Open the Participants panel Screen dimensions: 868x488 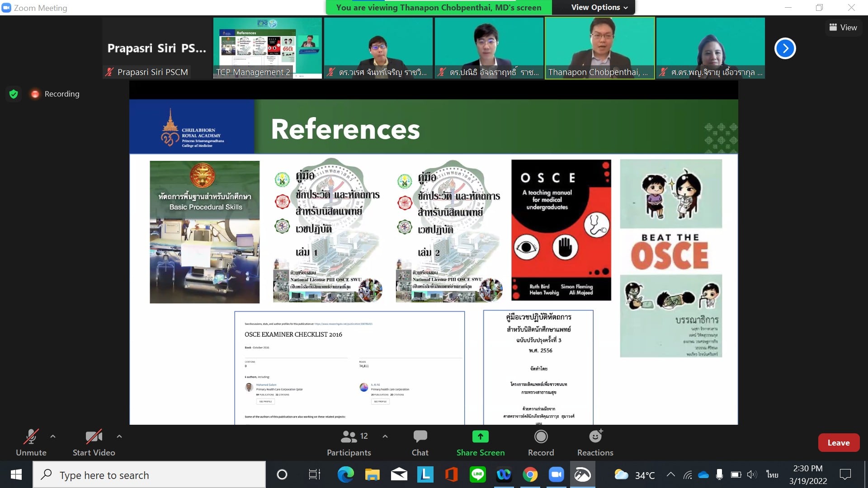click(x=349, y=443)
